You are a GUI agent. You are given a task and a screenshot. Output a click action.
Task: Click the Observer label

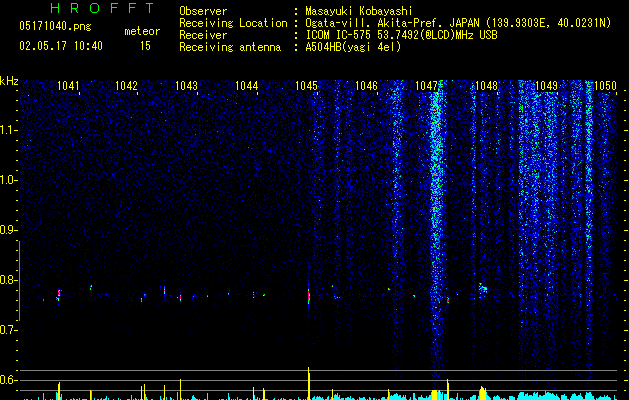coord(203,11)
